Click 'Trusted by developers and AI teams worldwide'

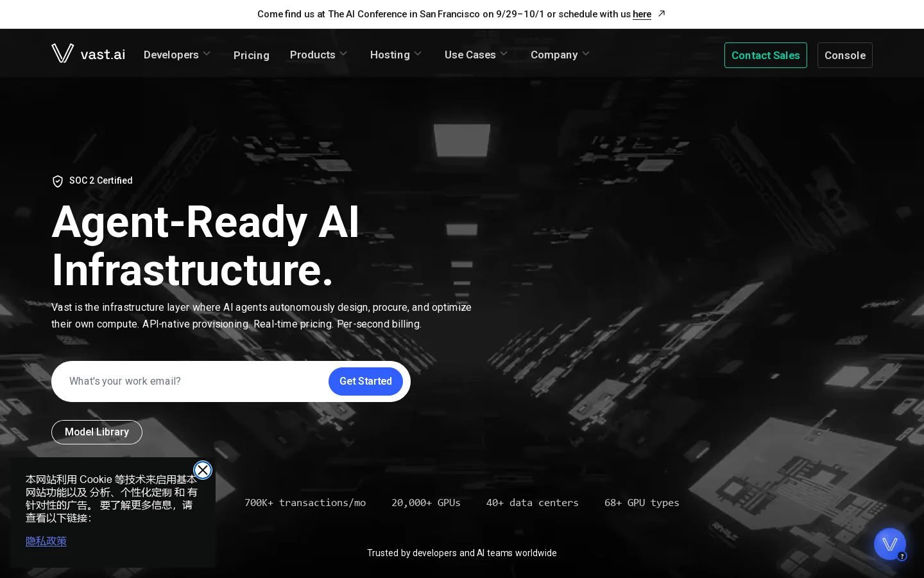462,553
